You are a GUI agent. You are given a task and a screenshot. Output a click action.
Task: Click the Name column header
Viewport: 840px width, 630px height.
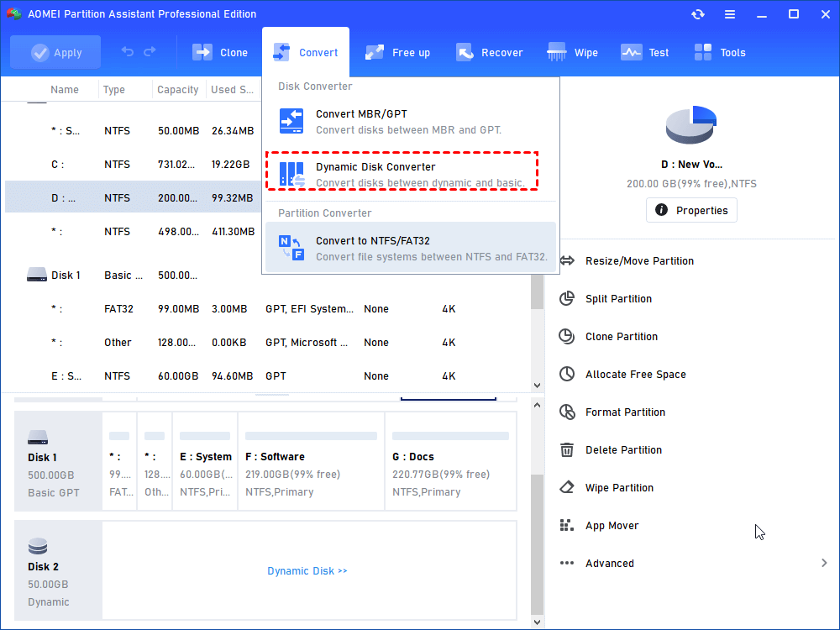(65, 90)
